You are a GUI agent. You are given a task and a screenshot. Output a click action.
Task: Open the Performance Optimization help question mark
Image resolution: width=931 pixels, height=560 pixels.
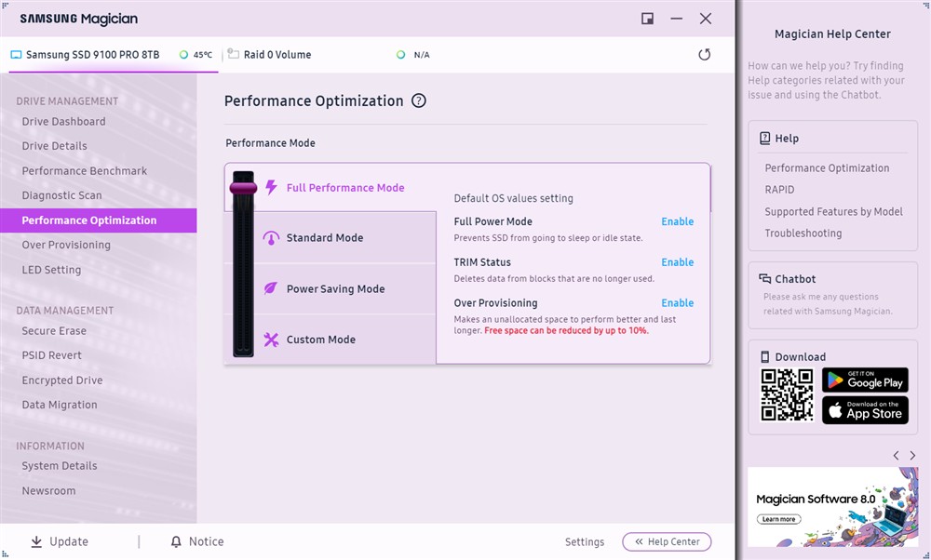[419, 101]
